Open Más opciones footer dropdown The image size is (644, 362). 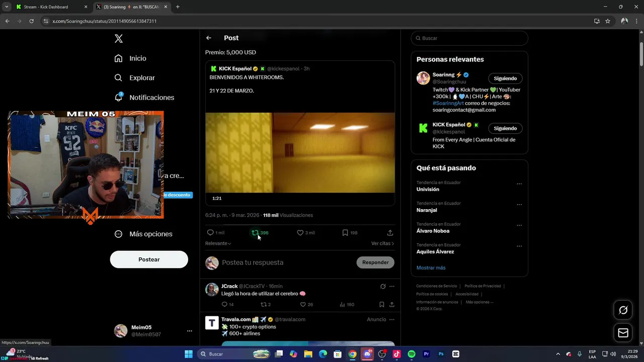[479, 302]
